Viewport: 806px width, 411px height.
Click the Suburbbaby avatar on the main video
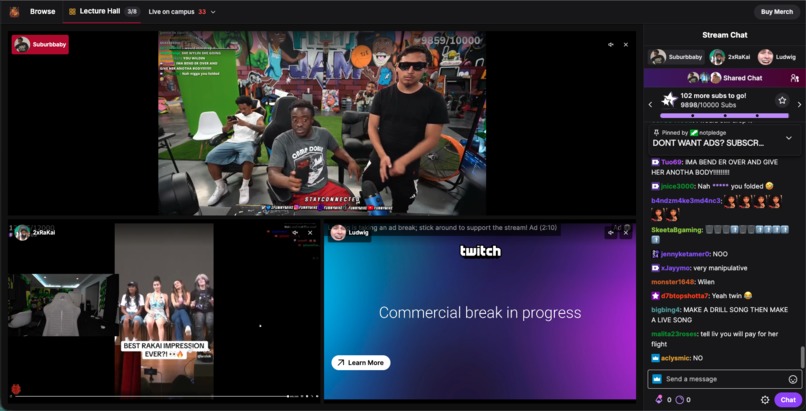[22, 45]
